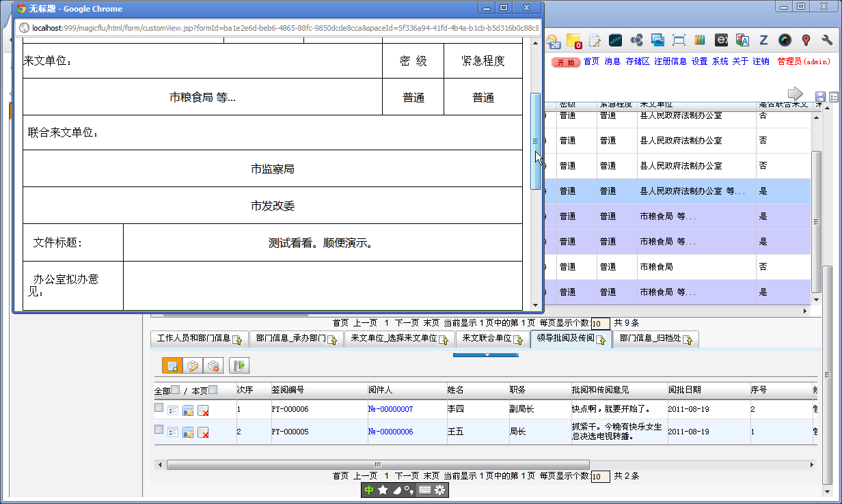
Task: Click 末页 in lower pager
Action: click(431, 476)
